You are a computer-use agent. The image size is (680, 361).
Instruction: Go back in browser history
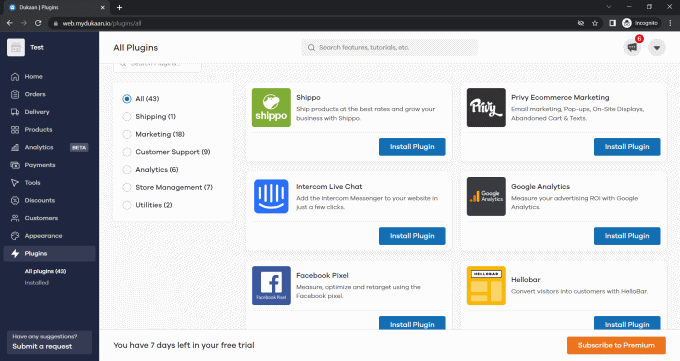[x=10, y=23]
